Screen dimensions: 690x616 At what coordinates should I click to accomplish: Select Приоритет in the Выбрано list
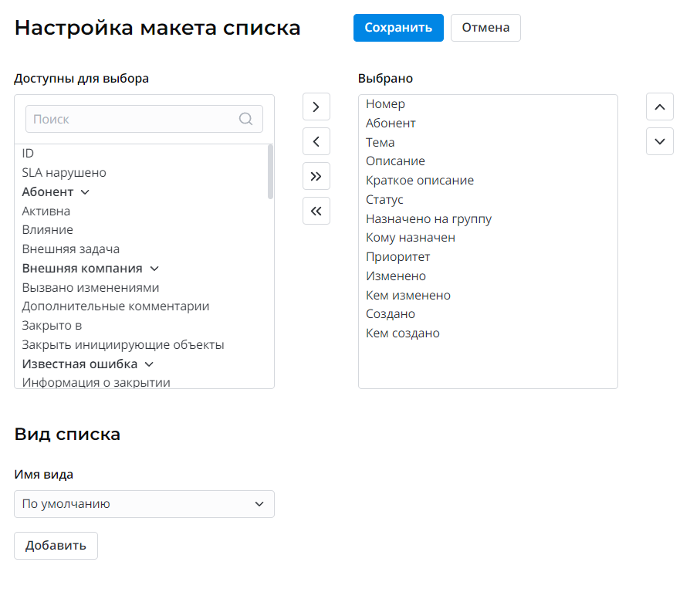click(397, 256)
